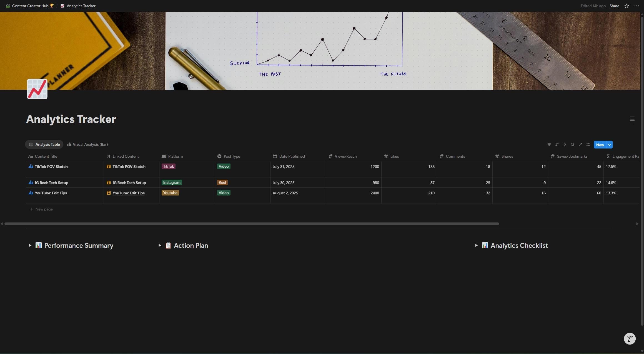Click the Share button
This screenshot has height=354, width=644.
click(x=614, y=6)
